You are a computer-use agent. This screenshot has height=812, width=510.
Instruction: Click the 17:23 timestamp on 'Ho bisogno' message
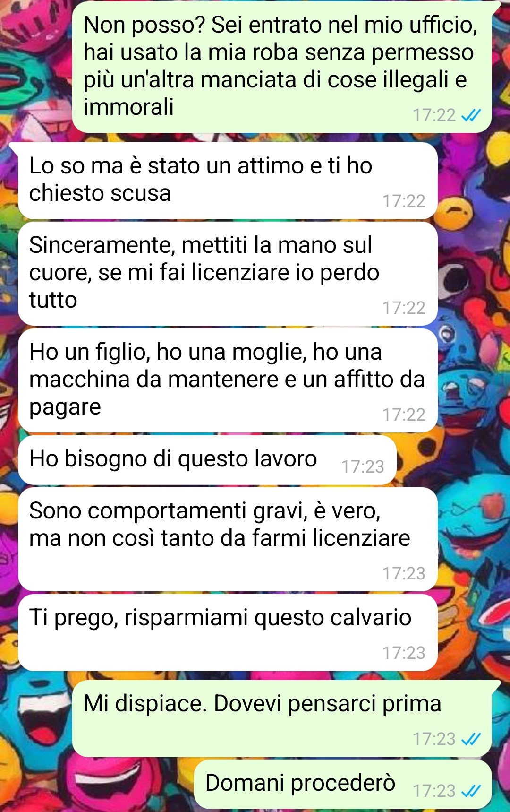pyautogui.click(x=363, y=467)
